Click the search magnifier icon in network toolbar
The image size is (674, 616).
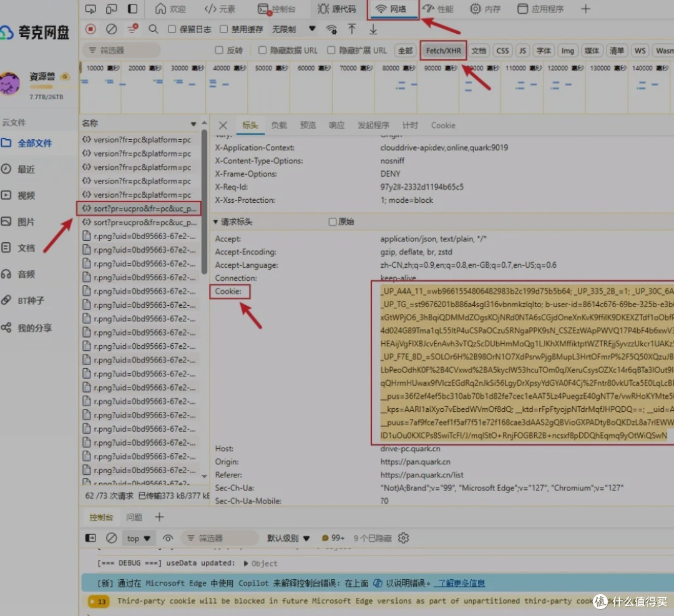click(154, 29)
